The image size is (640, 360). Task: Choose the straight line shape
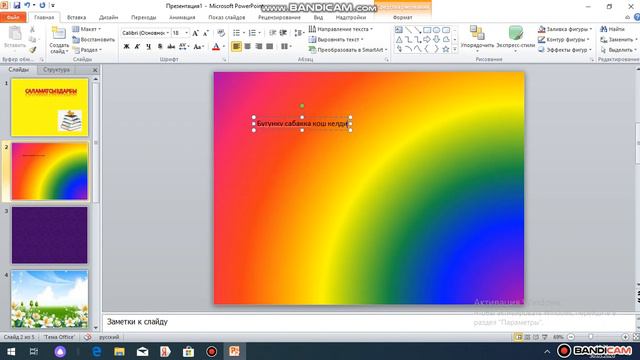pos(408,30)
